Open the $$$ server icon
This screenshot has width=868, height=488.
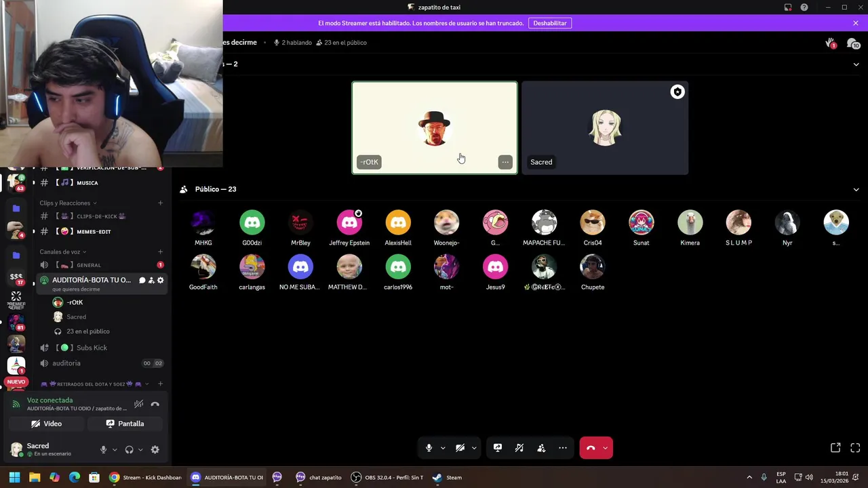(16, 277)
